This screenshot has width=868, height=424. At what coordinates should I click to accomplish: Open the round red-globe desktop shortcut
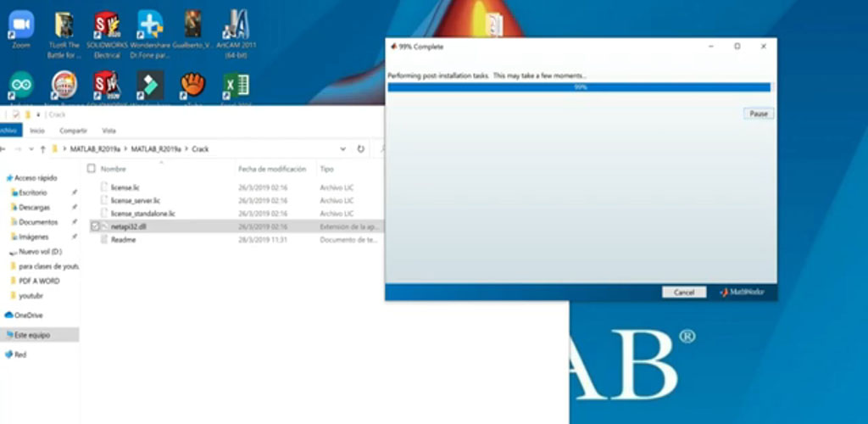pyautogui.click(x=64, y=86)
